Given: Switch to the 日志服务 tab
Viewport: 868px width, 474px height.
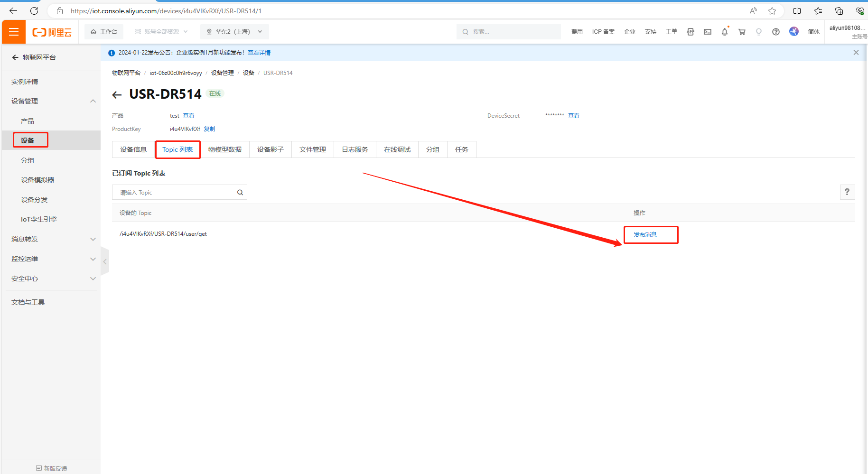Looking at the screenshot, I should click(x=355, y=150).
